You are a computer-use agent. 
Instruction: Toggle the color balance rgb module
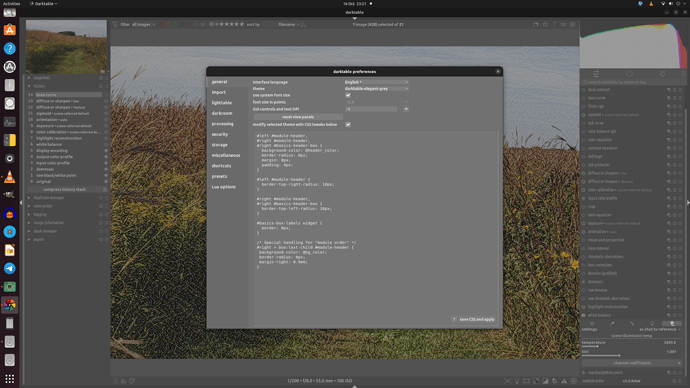pyautogui.click(x=584, y=132)
